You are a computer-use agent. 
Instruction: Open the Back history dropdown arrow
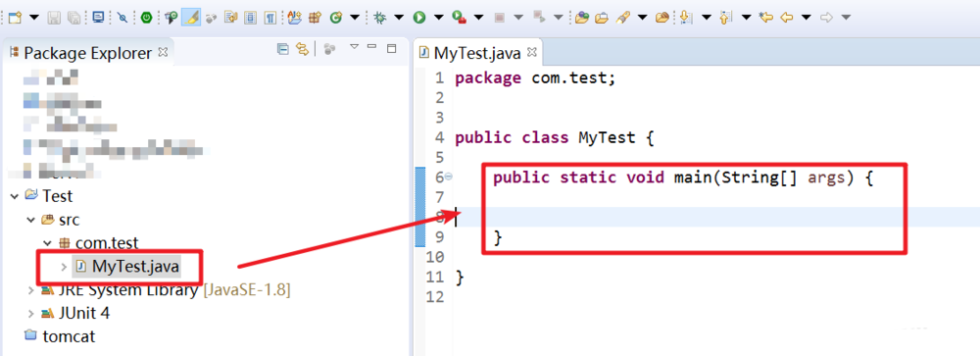pyautogui.click(x=807, y=18)
